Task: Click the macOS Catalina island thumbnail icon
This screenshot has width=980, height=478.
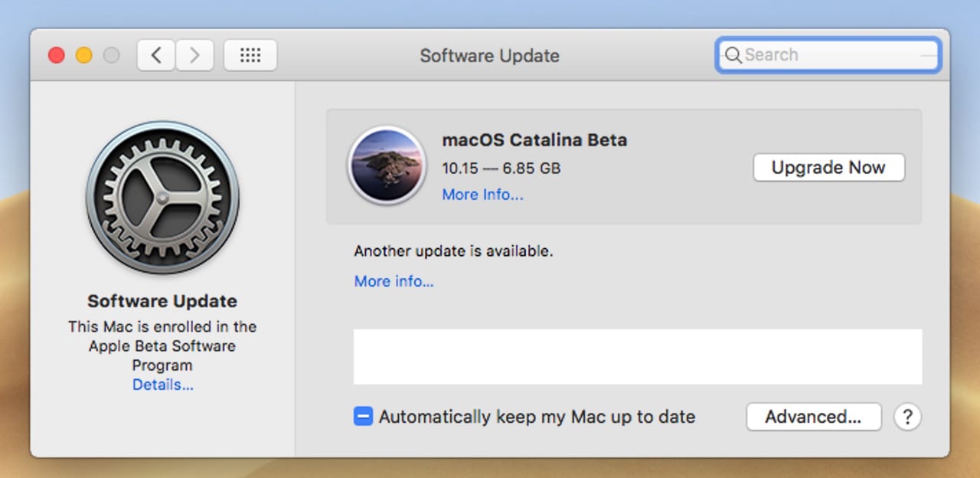Action: point(387,167)
